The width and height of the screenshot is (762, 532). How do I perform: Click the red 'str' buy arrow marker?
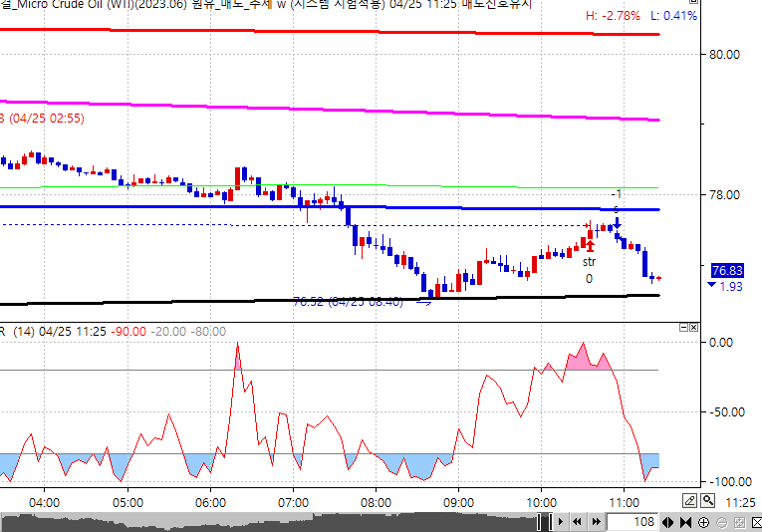pos(590,245)
